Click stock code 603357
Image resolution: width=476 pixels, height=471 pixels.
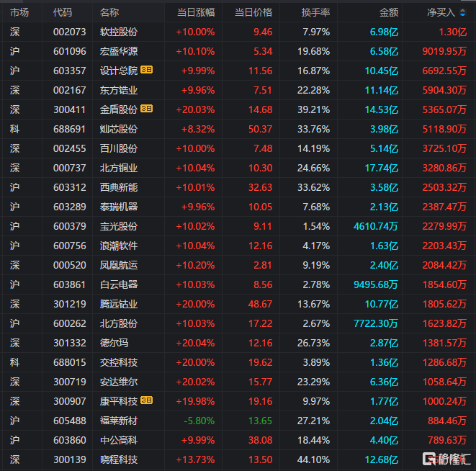click(70, 71)
